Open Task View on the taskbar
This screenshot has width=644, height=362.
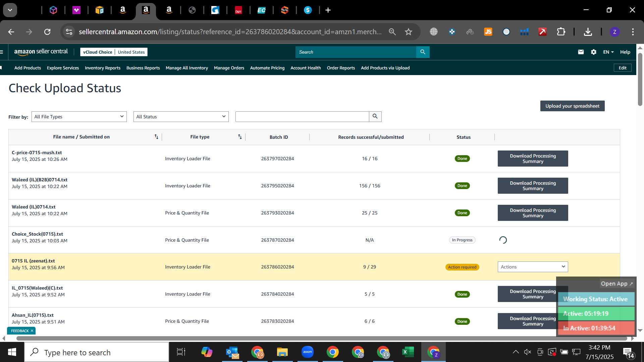[181, 352]
